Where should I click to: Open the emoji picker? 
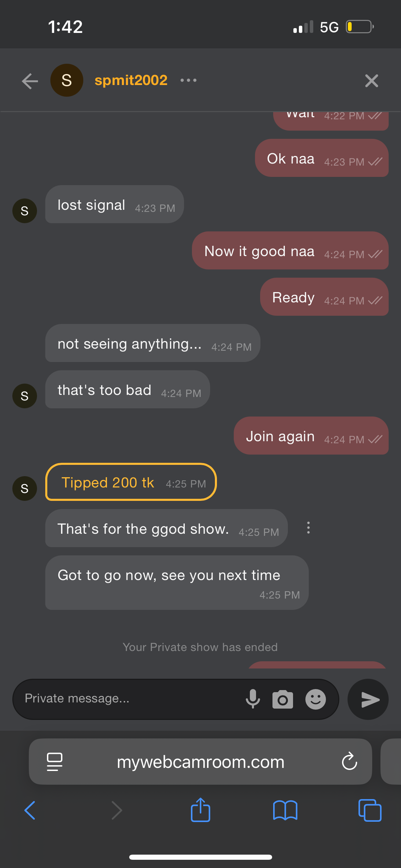(315, 699)
